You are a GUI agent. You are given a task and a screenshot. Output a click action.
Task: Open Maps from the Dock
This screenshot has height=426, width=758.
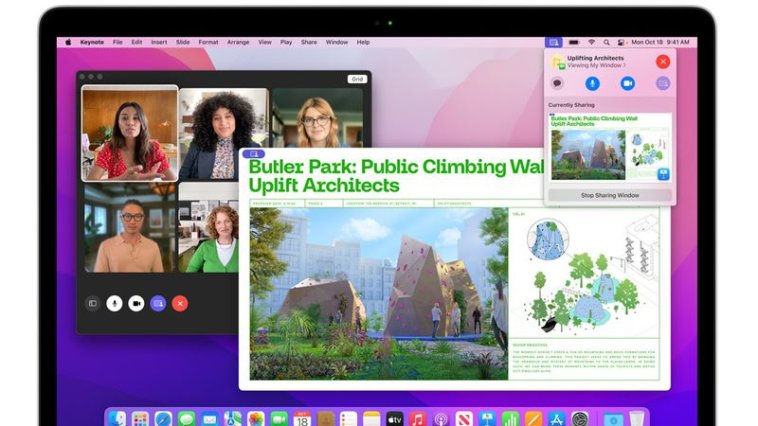click(x=233, y=419)
